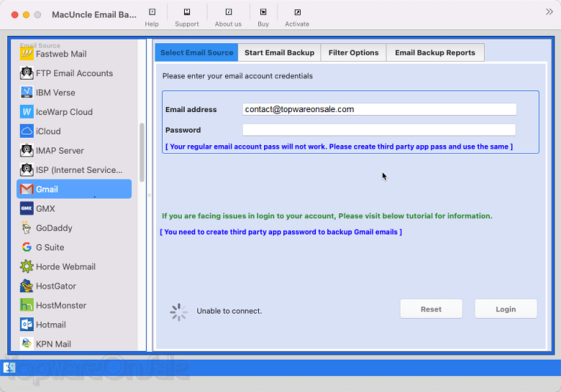Select the IceWarp Cloud icon
The image size is (561, 392).
pos(26,112)
